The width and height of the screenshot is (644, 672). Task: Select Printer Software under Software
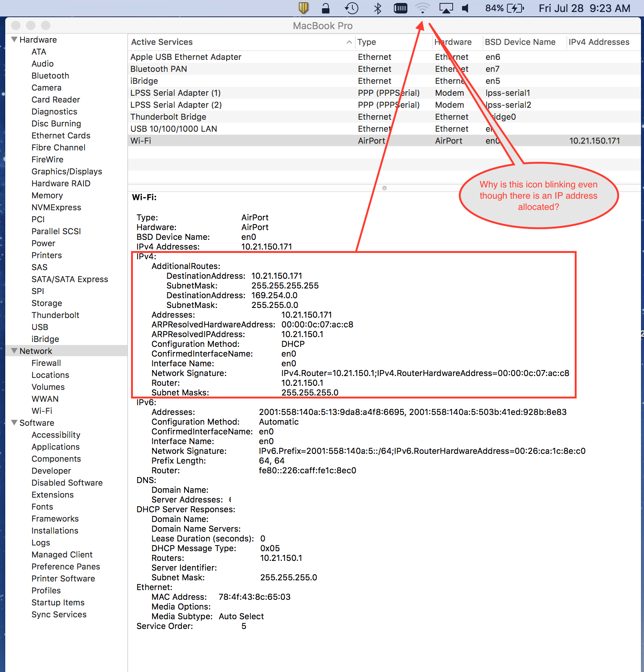pyautogui.click(x=63, y=578)
